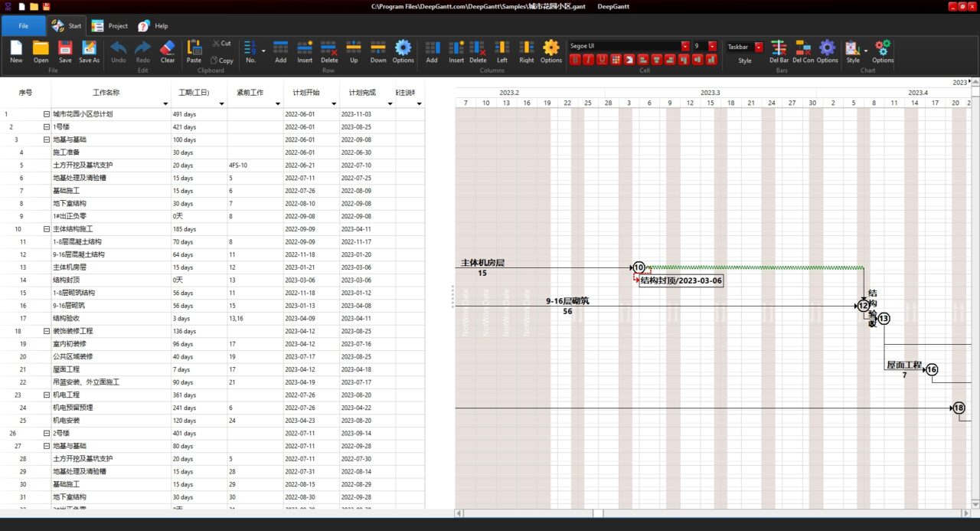This screenshot has width=980, height=531.
Task: Open the Taskbar style dropdown
Action: [759, 47]
